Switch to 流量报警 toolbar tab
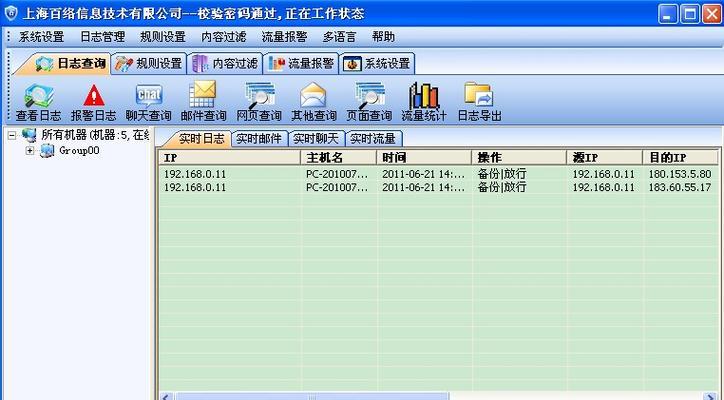 (301, 64)
